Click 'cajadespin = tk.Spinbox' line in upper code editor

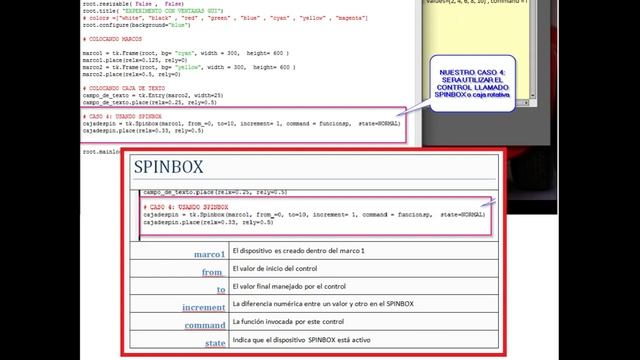[x=242, y=123]
